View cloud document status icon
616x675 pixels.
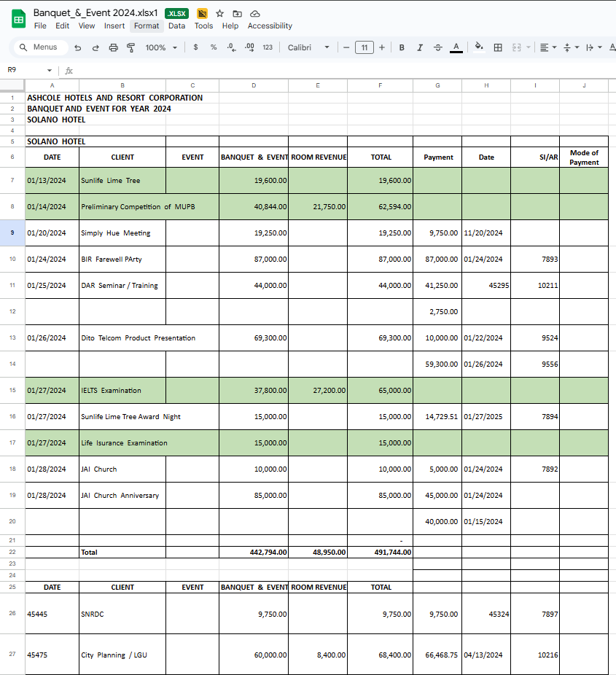point(255,13)
